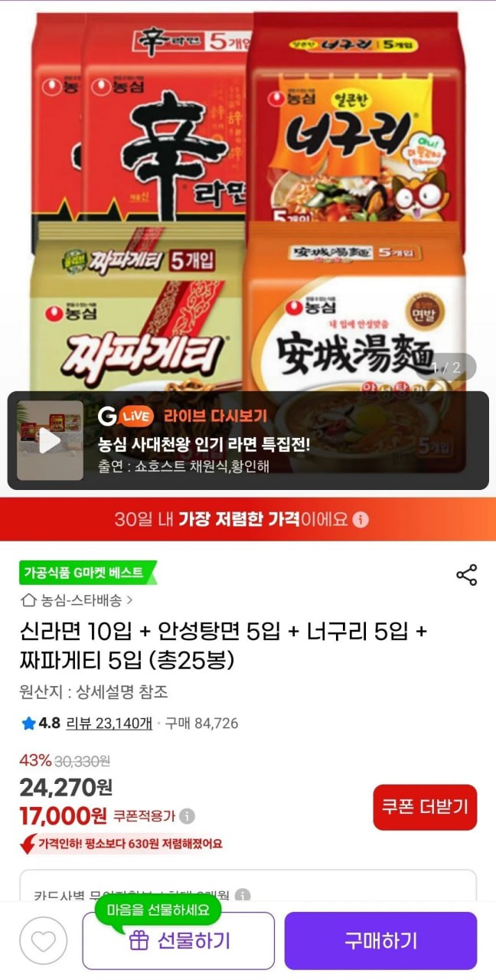Viewport: 496px width, 980px height.
Task: Tap info icon on card benefit row
Action: 243,895
